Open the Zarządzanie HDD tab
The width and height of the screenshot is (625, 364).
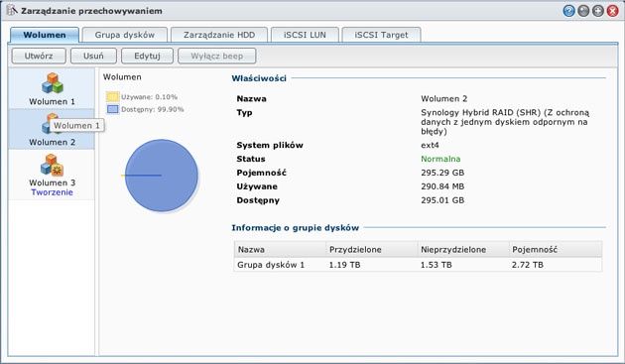219,35
